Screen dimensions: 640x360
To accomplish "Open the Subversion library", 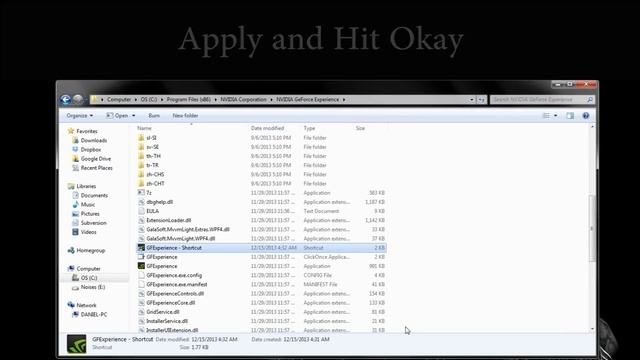I will click(x=93, y=223).
